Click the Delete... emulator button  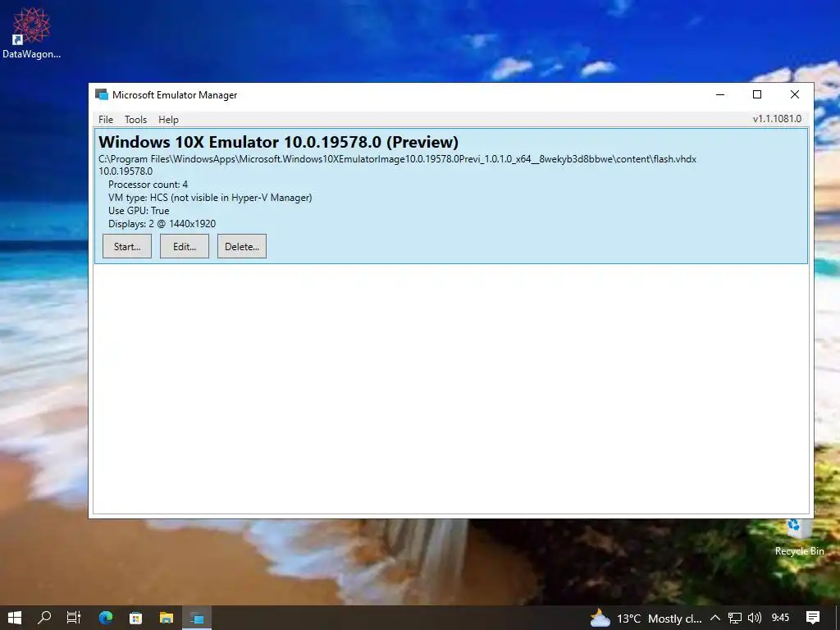click(x=242, y=246)
